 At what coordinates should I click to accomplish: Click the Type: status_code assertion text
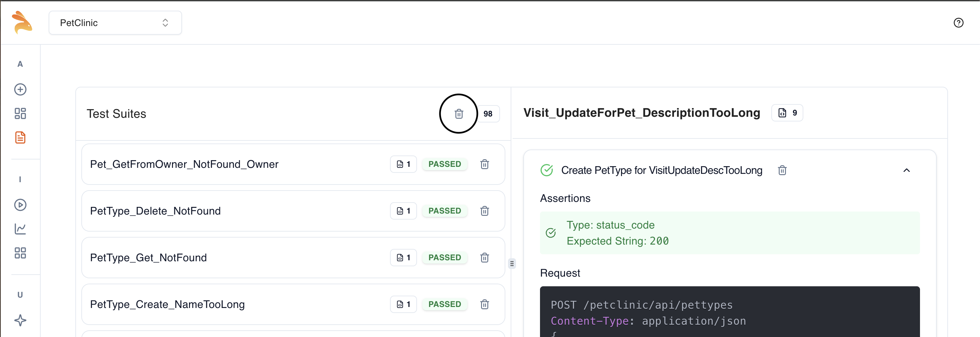pos(610,225)
